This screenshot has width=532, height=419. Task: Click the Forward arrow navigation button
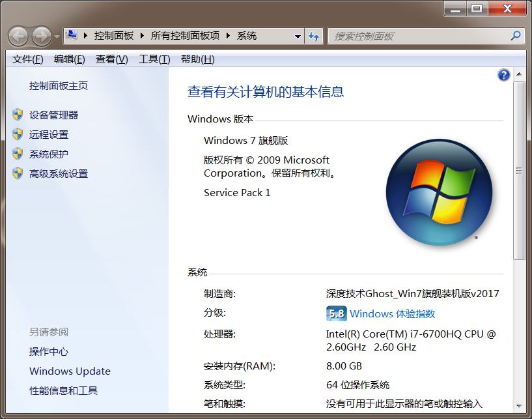pyautogui.click(x=42, y=36)
